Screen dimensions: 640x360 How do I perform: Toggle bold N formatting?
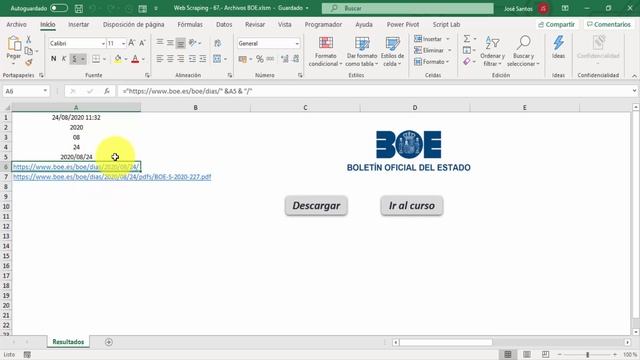(x=53, y=59)
